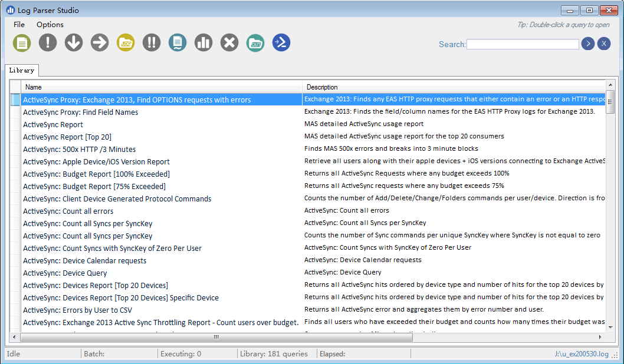Click the gray X abort icon
Viewport: 624px width, 364px height.
click(x=229, y=42)
